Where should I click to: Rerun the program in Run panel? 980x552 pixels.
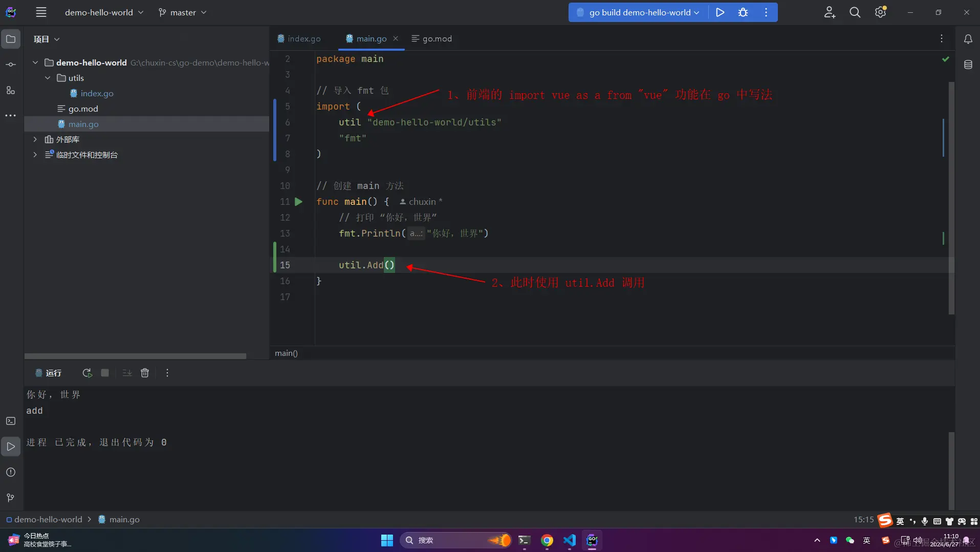tap(87, 373)
